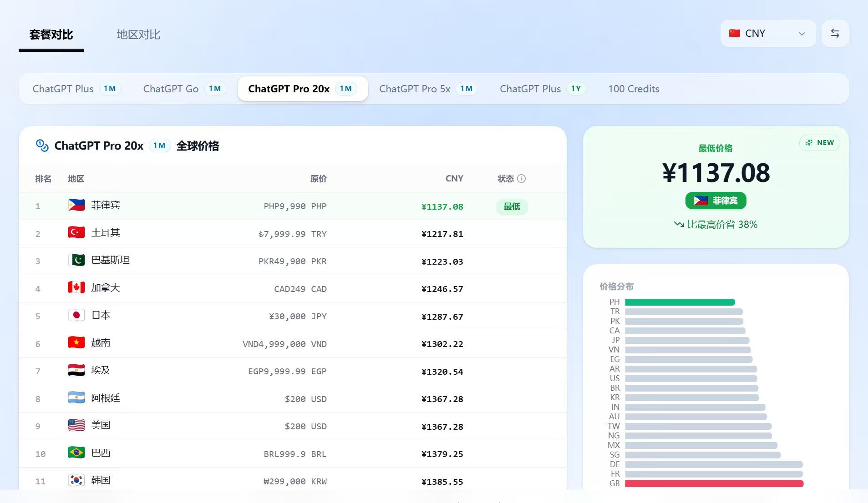Click the Japan flag in row 5
Image resolution: width=868 pixels, height=503 pixels.
click(x=76, y=315)
